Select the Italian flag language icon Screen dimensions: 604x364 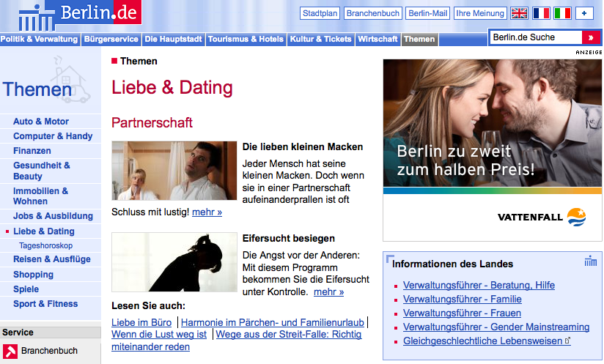pos(562,13)
